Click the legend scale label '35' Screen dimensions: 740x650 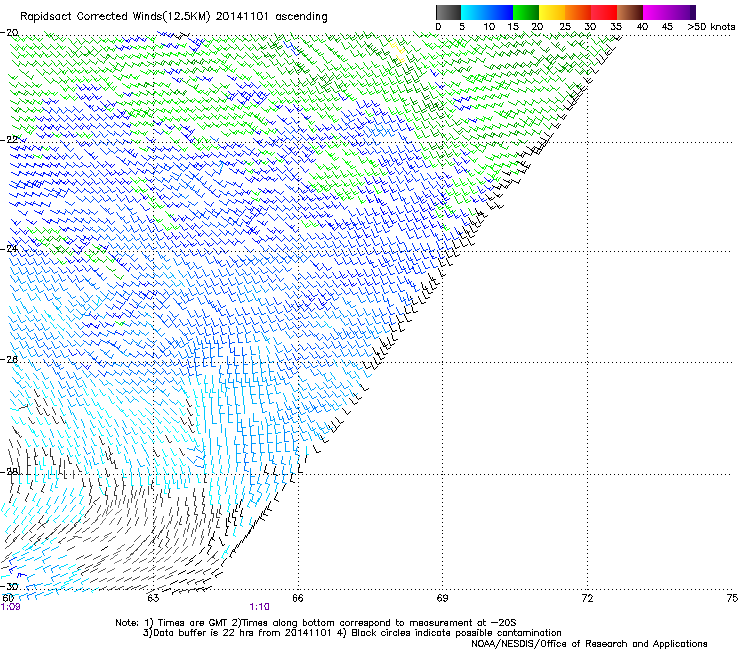(616, 27)
